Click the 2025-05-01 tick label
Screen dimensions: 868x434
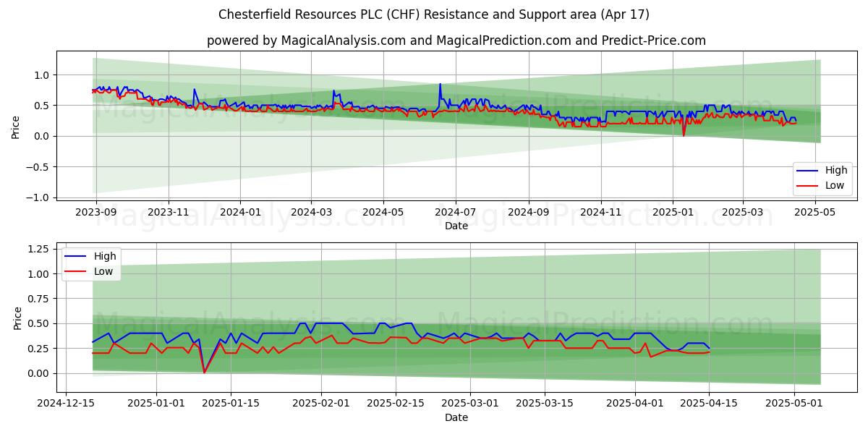point(794,404)
